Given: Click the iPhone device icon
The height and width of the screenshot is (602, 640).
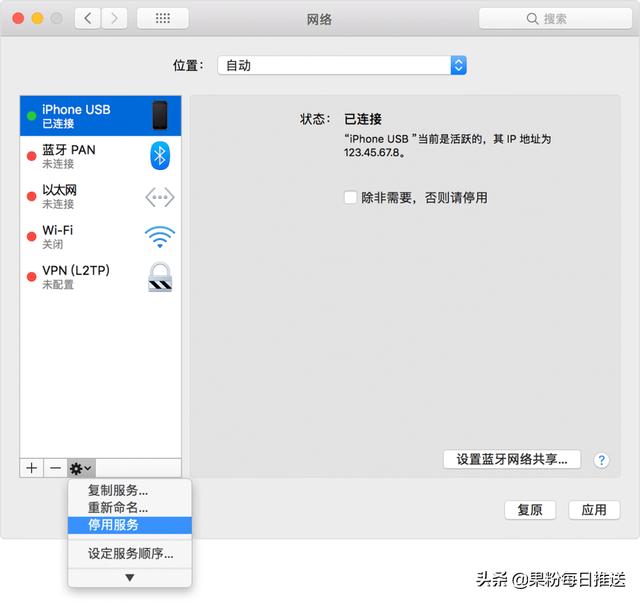Looking at the screenshot, I should tap(160, 116).
